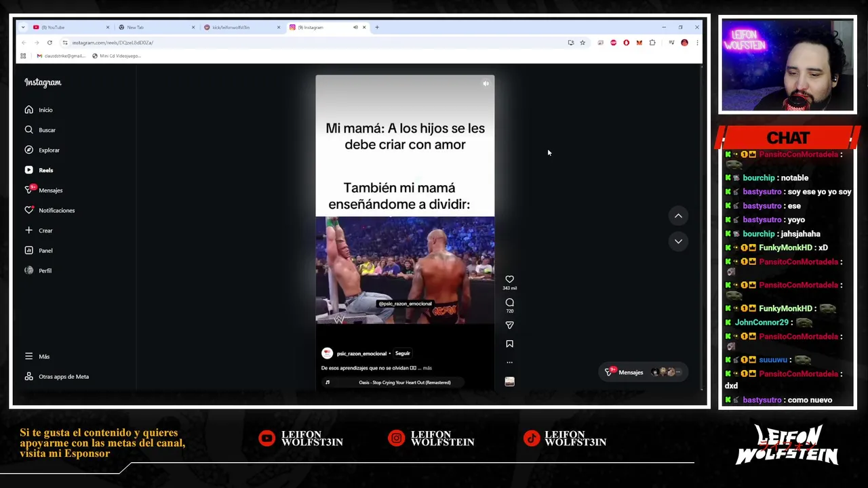
Task: Open the Gmail bookmark
Action: (x=62, y=56)
